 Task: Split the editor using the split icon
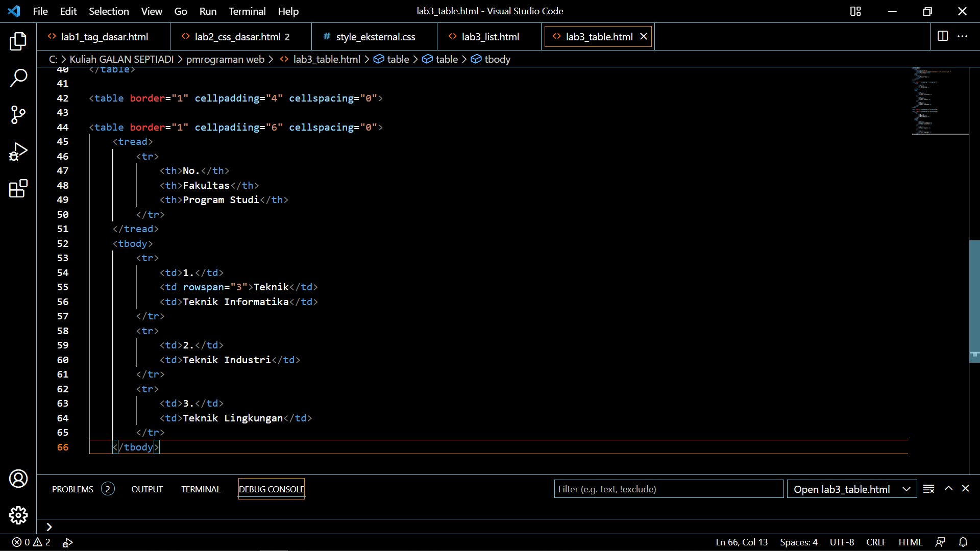(x=942, y=36)
